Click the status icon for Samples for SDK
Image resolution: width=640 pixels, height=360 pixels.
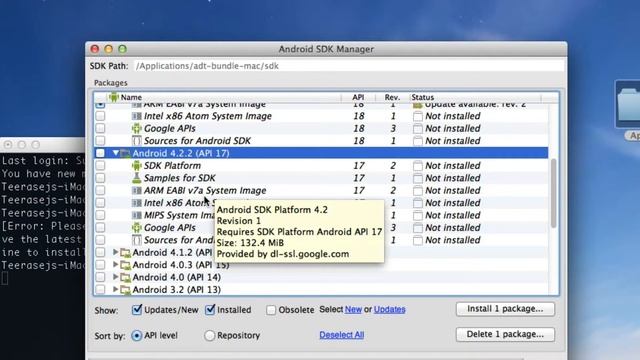point(418,178)
